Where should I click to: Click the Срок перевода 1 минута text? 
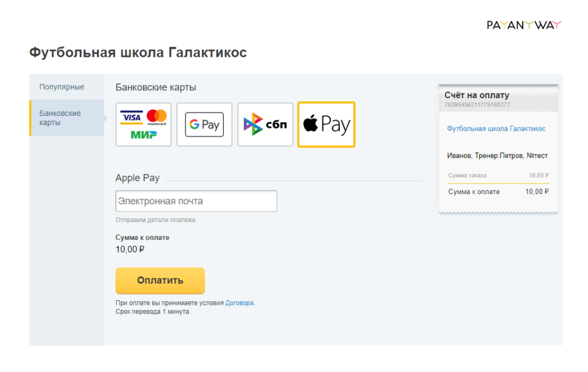point(153,312)
